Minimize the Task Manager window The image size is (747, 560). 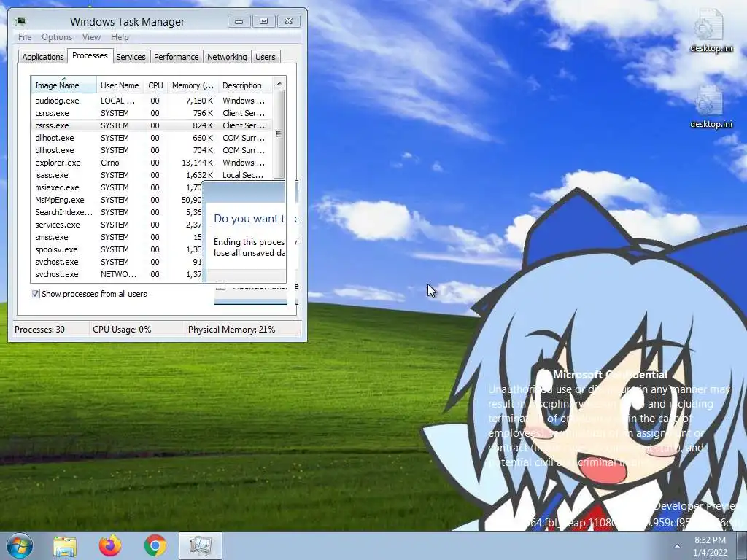pos(239,21)
